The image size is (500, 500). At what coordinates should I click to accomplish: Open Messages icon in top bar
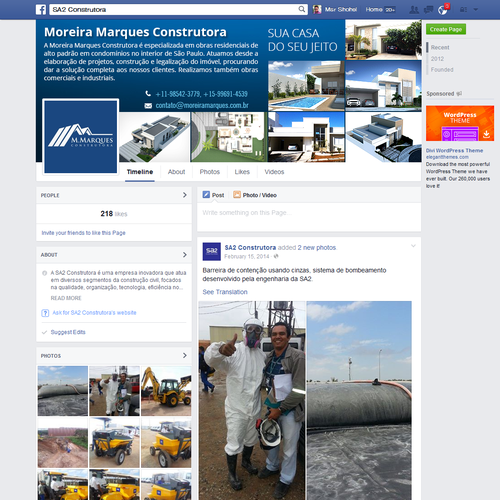pos(428,10)
